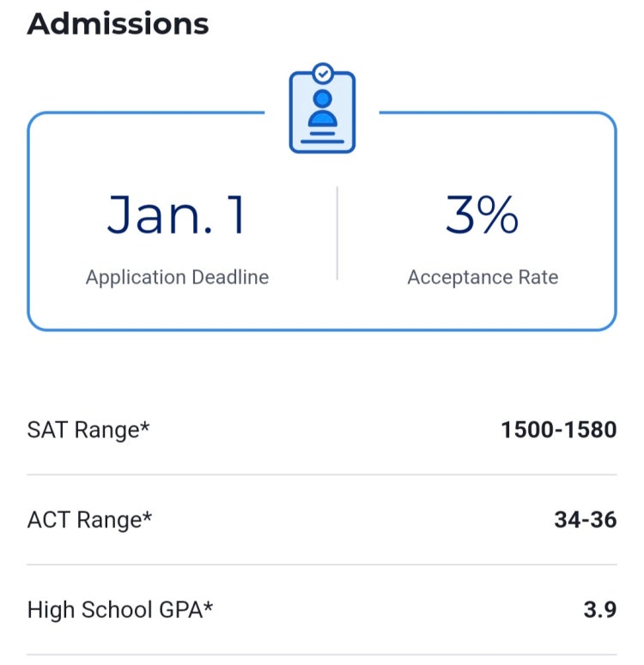Viewport: 644px width, 665px height.
Task: Click the lines beneath the badge silhouette
Action: coord(322,137)
